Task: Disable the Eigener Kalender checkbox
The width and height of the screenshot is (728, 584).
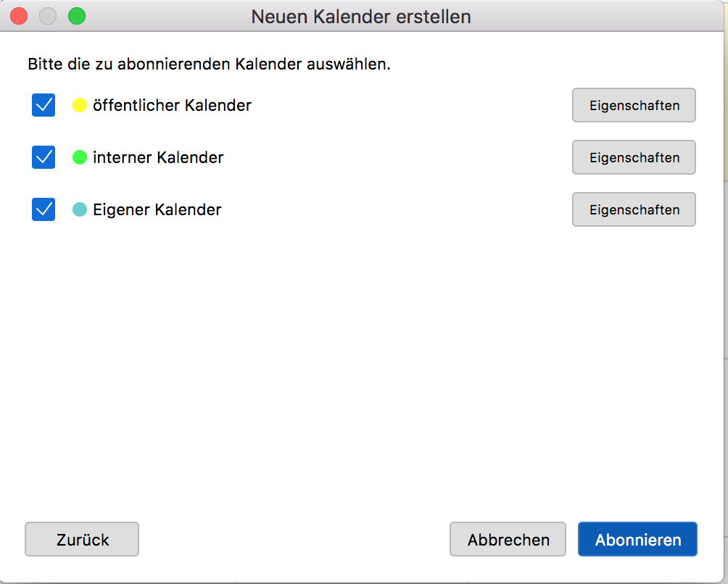Action: pyautogui.click(x=44, y=209)
